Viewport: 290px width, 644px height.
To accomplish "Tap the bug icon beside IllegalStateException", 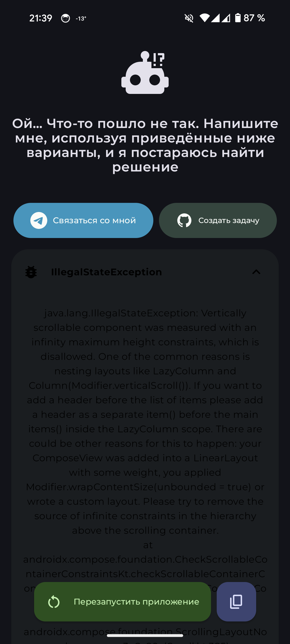I will [31, 272].
